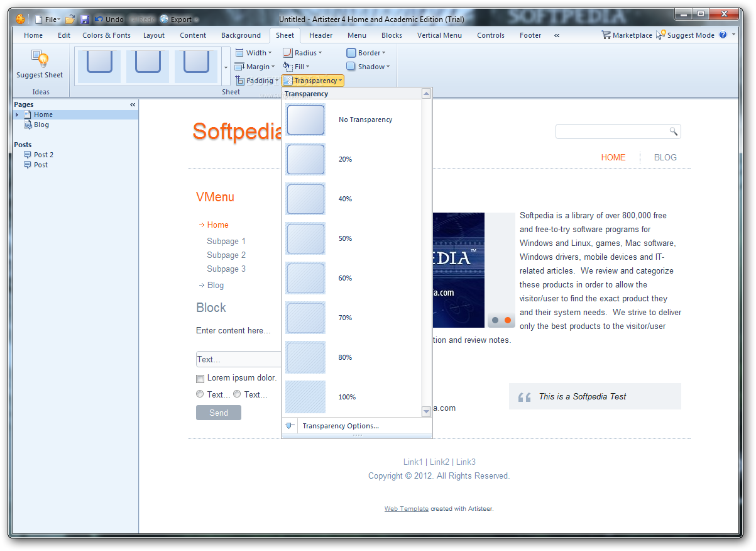This screenshot has width=756, height=551.
Task: Click the open folder icon
Action: (70, 19)
